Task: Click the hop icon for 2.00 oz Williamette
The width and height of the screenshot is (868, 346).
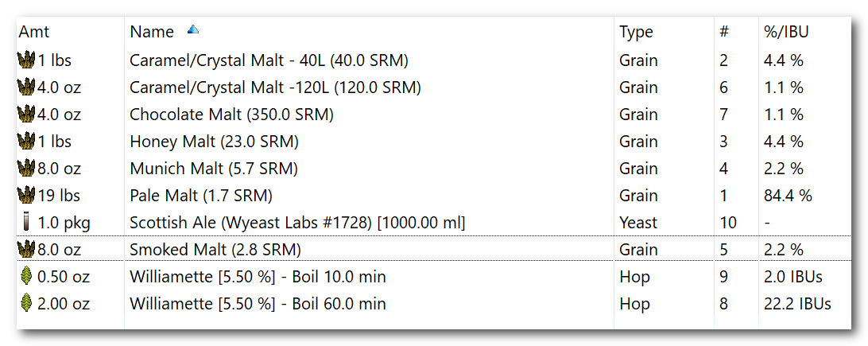Action: 26,303
